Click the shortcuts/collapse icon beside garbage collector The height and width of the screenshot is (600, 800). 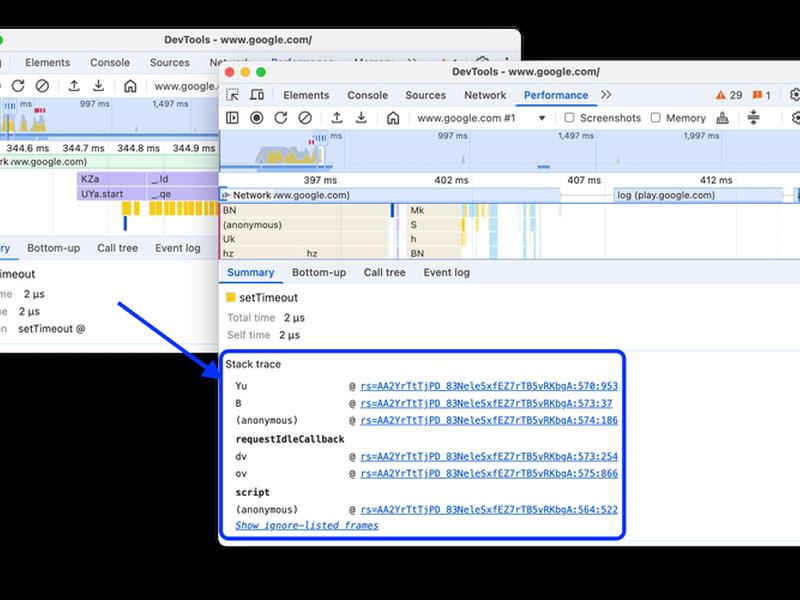pyautogui.click(x=753, y=118)
